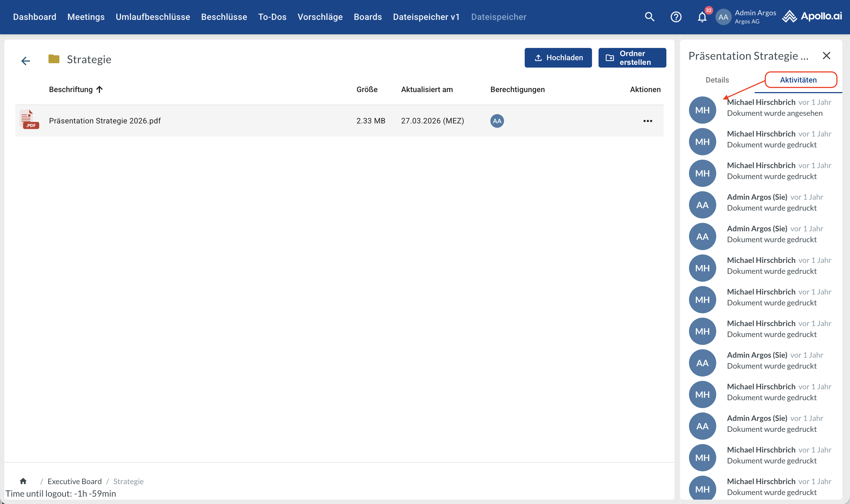The width and height of the screenshot is (850, 504).
Task: Click AA permissions avatar in file row
Action: point(497,121)
